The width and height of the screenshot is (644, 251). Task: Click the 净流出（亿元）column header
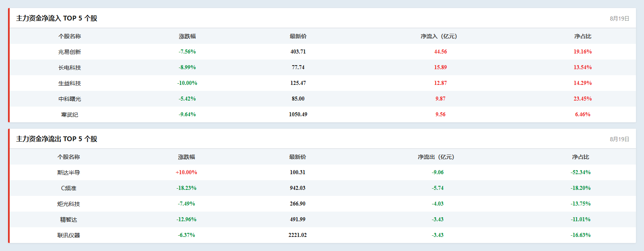pos(436,157)
